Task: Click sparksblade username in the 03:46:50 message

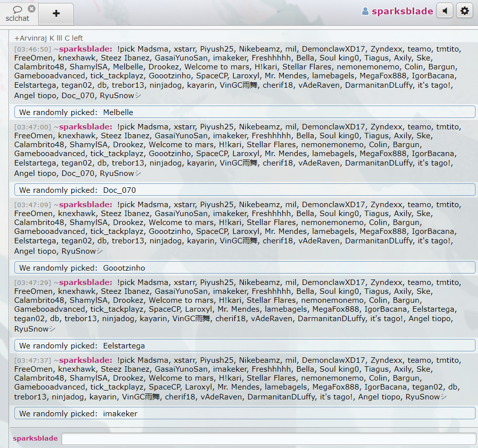Action: (85, 49)
